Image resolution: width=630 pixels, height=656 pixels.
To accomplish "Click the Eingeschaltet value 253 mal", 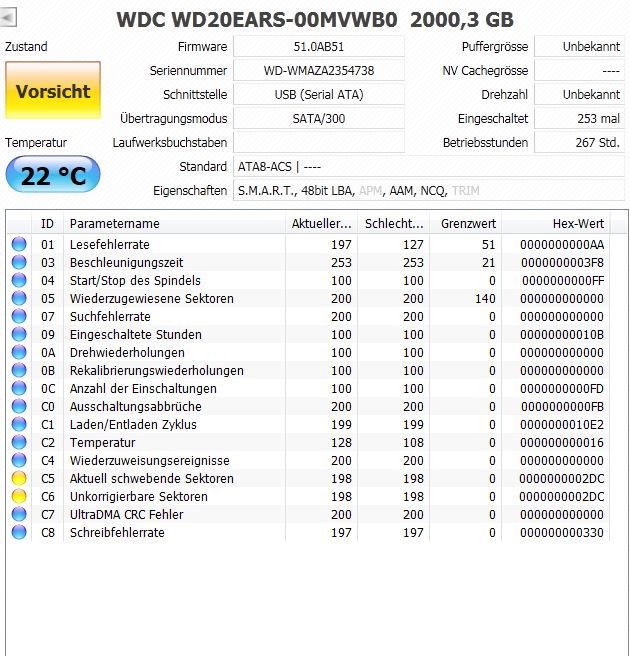I will [580, 118].
